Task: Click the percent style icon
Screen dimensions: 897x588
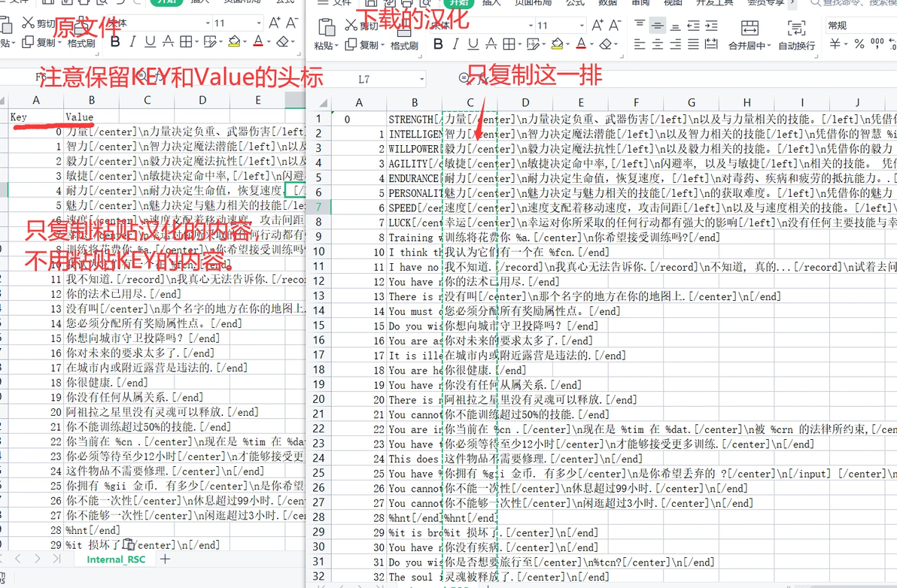Action: click(x=859, y=44)
